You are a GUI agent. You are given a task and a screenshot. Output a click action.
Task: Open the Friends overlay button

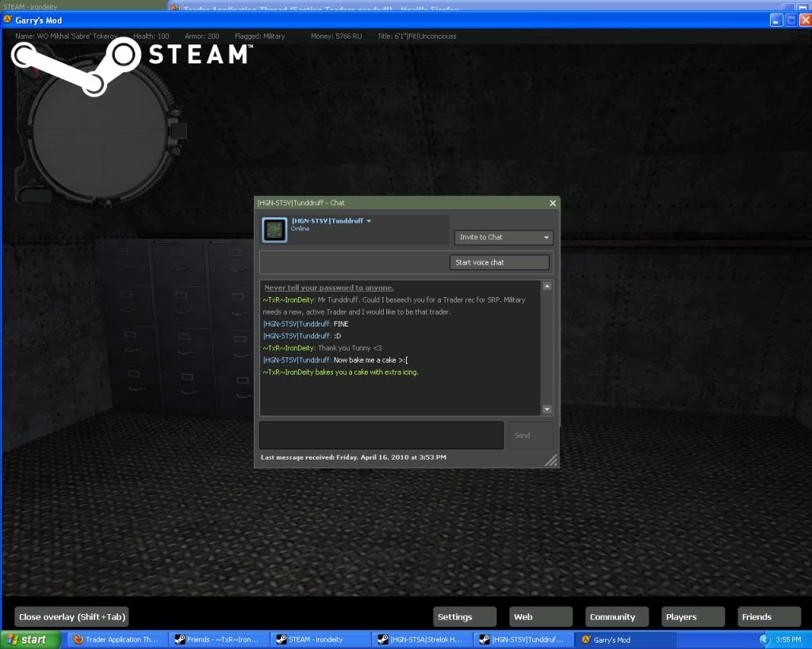[769, 617]
